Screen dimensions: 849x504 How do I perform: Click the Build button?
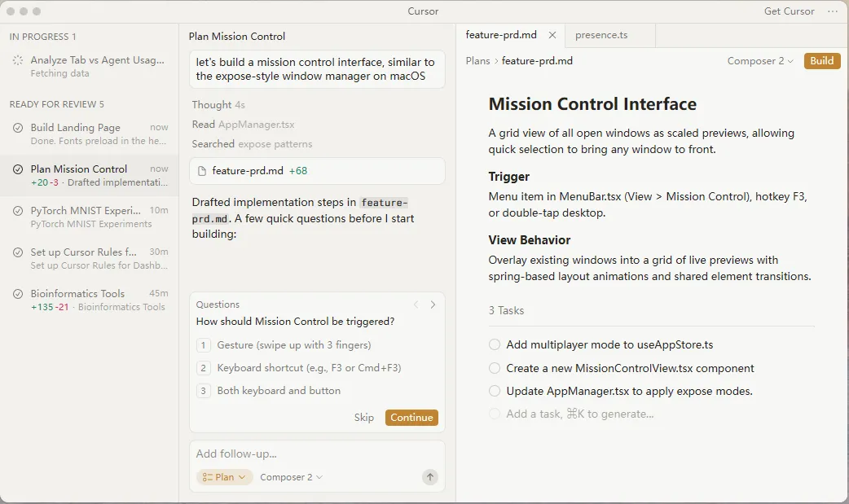[x=822, y=61]
